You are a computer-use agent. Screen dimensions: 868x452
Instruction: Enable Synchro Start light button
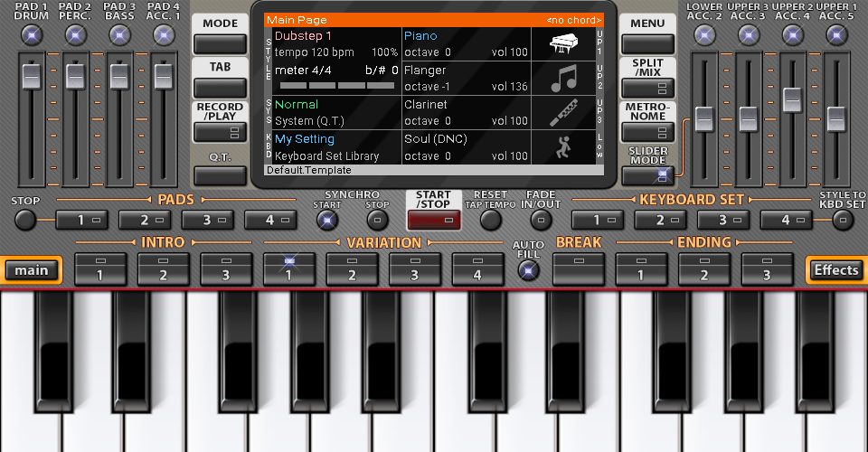tap(326, 221)
